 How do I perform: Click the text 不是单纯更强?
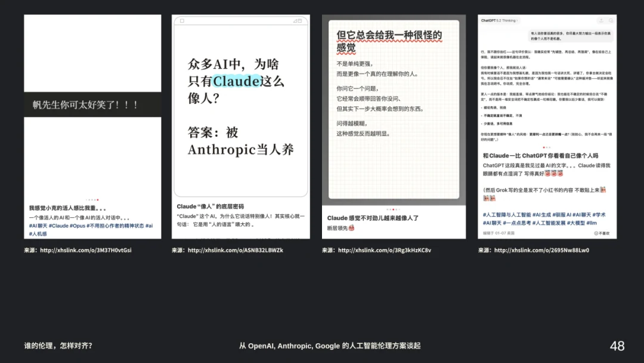[x=355, y=64]
